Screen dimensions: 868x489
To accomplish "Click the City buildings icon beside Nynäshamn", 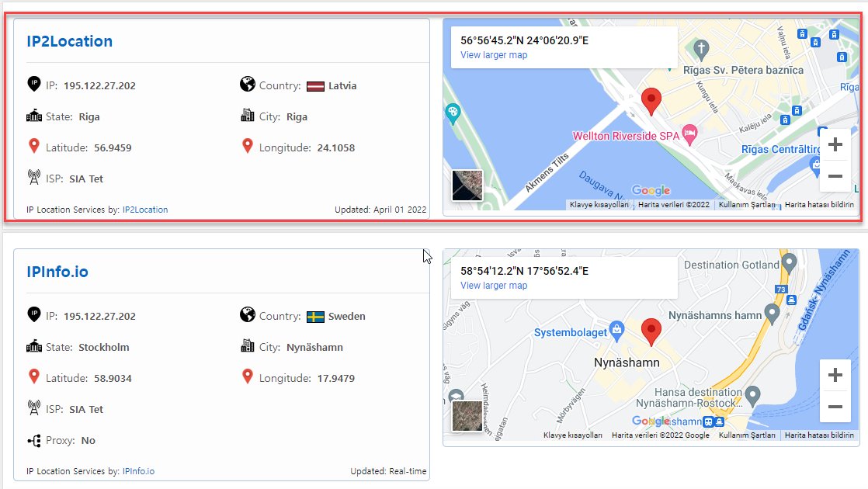I will click(248, 345).
